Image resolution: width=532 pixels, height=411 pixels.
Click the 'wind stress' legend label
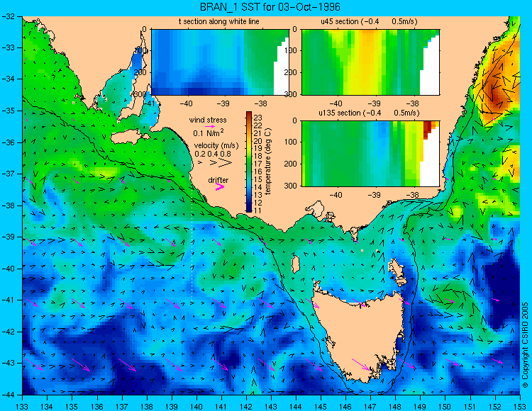tap(208, 120)
